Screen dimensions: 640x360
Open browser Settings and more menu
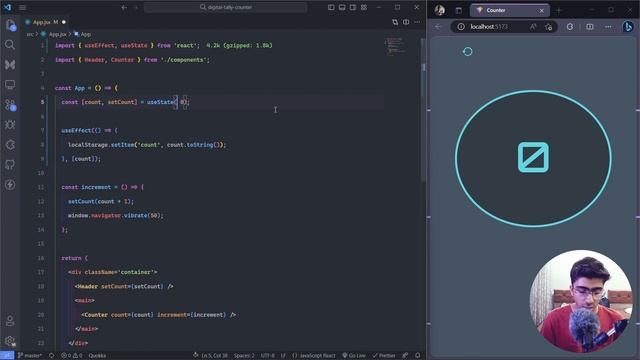[608, 27]
